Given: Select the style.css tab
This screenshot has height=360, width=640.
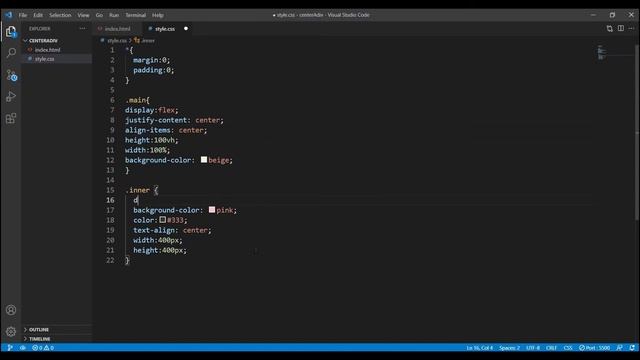Looking at the screenshot, I should (x=165, y=29).
